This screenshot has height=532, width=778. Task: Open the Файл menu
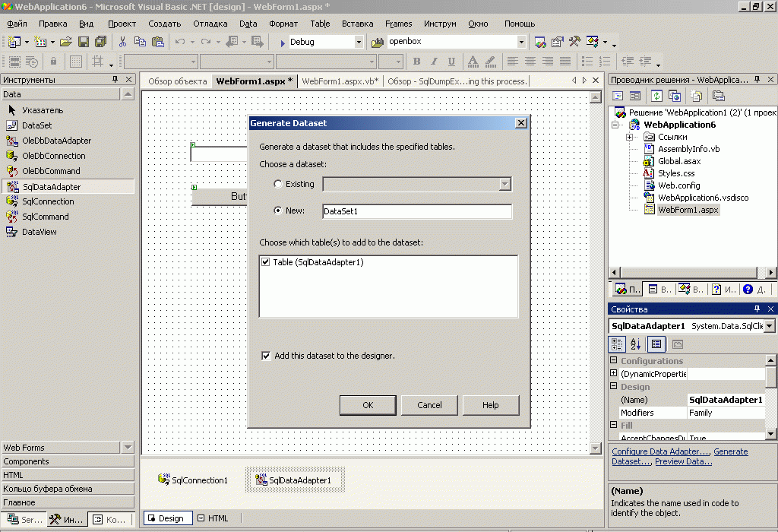point(17,24)
